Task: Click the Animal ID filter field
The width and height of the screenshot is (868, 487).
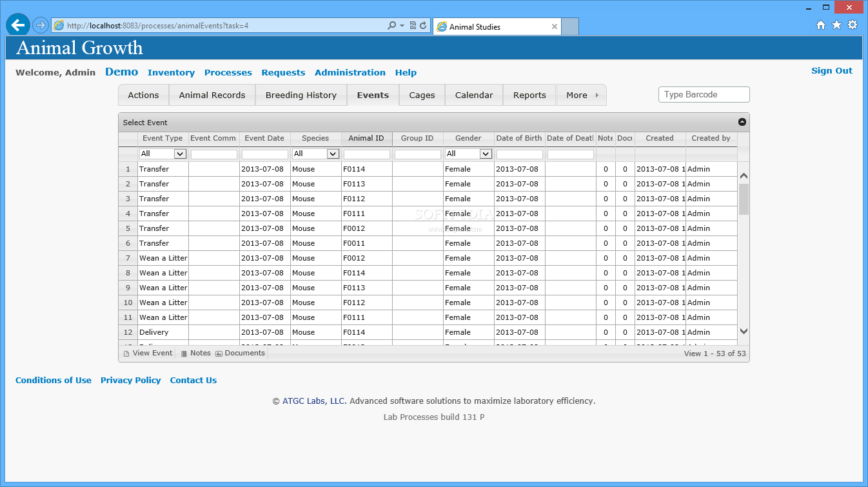Action: [x=367, y=154]
